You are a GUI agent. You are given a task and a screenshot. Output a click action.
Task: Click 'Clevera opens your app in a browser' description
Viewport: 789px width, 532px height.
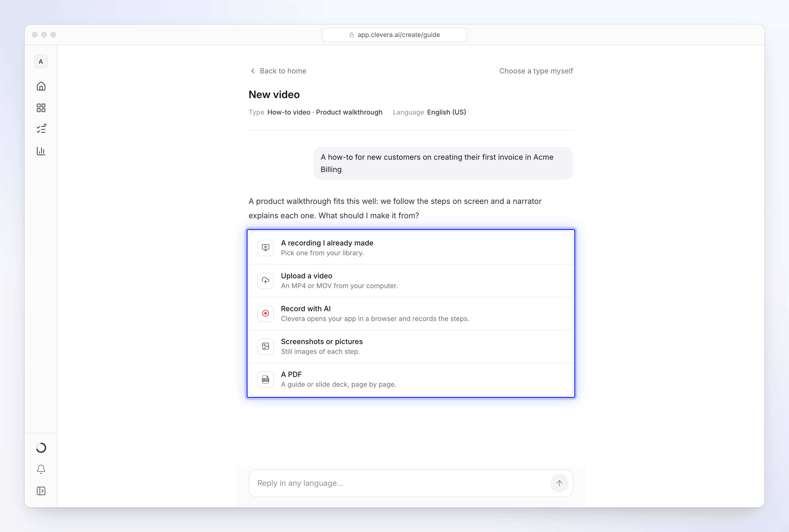375,319
